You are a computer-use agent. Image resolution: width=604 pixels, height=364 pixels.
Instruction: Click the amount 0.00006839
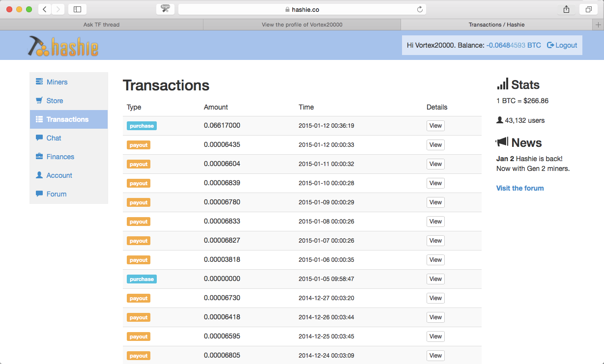(222, 183)
